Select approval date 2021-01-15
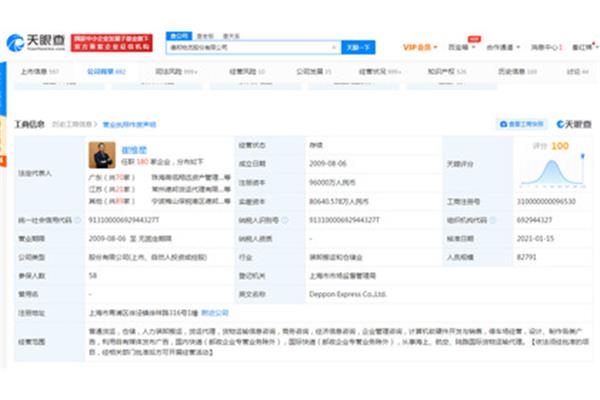 pos(535,238)
